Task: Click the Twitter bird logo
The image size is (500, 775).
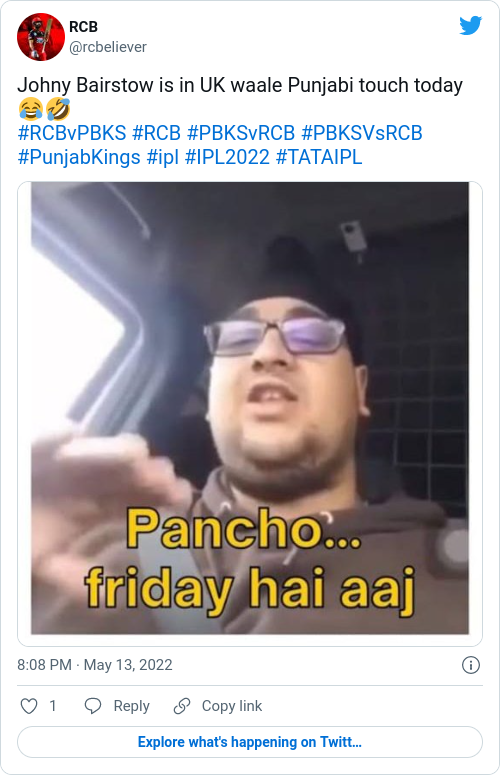Action: [x=470, y=26]
